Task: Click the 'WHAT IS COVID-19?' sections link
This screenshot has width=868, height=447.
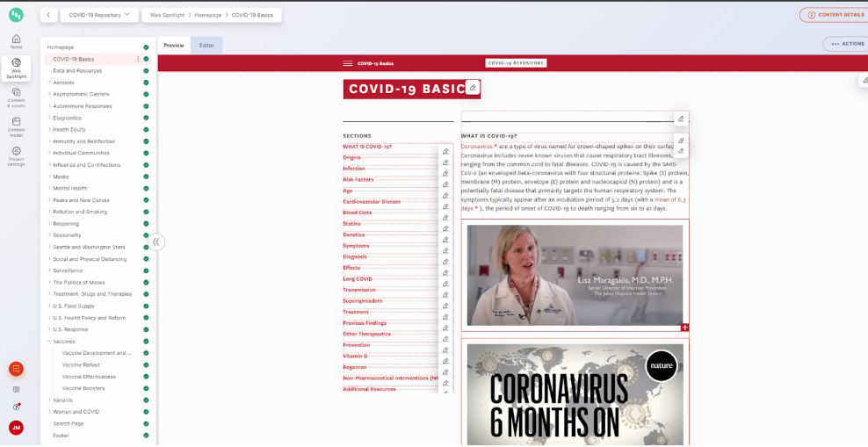Action: (367, 147)
